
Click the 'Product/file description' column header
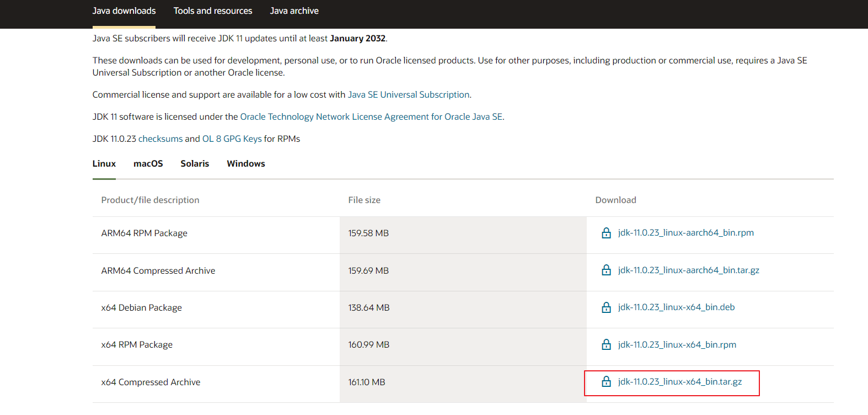pyautogui.click(x=151, y=200)
